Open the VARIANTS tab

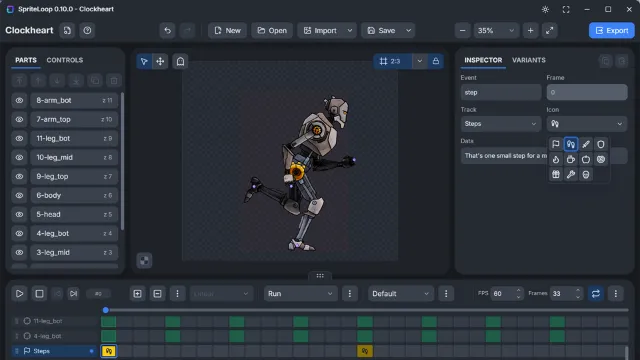529,60
